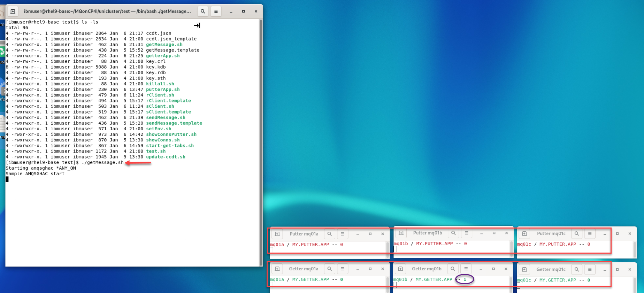The width and height of the screenshot is (644, 293).
Task: Click the getMessage.sh filename in listing
Action: (x=164, y=45)
